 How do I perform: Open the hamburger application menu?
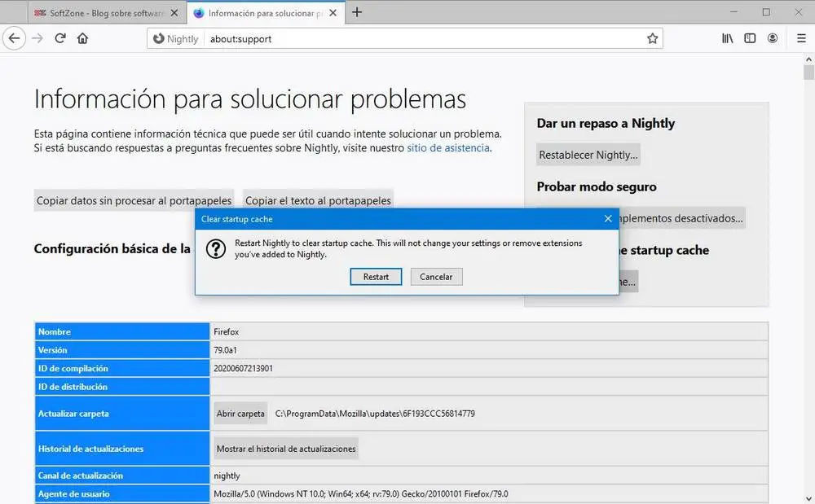[801, 38]
